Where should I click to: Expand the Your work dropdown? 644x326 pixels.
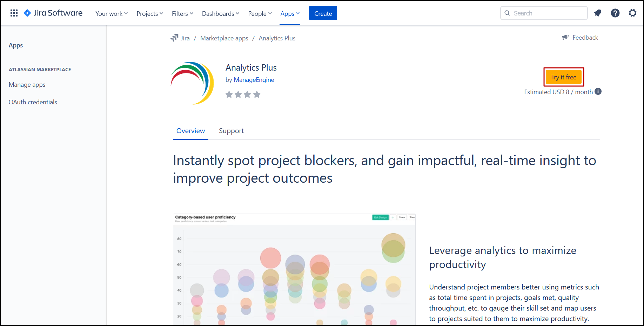(112, 14)
